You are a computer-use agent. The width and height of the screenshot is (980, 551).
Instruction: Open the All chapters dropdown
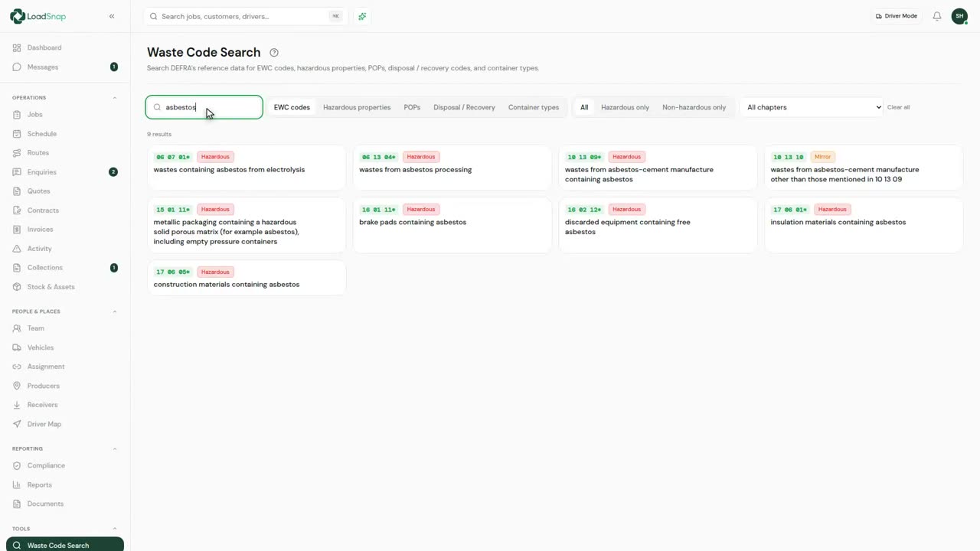(x=812, y=107)
